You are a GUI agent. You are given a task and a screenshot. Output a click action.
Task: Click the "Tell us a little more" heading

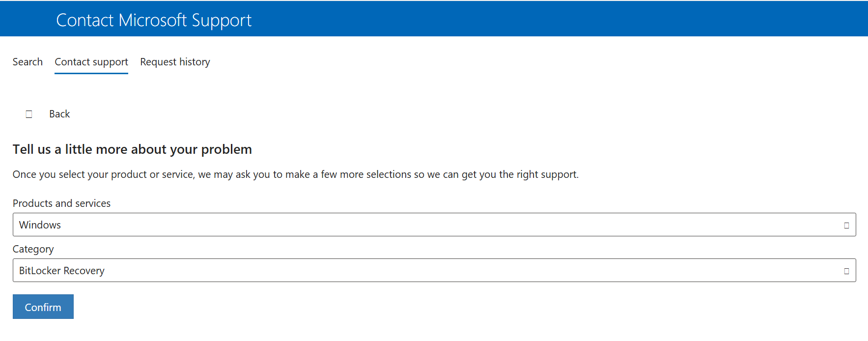pos(132,149)
